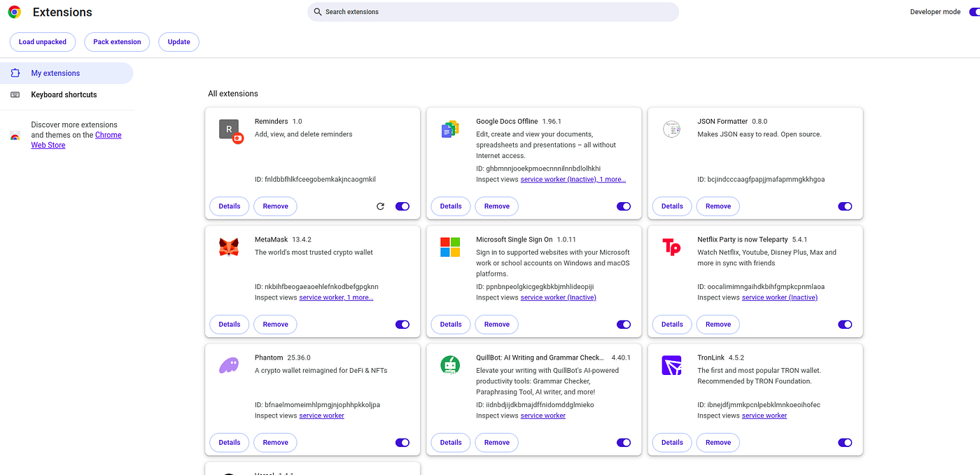Remove the MetaMask extension
This screenshot has width=980, height=475.
pos(275,325)
